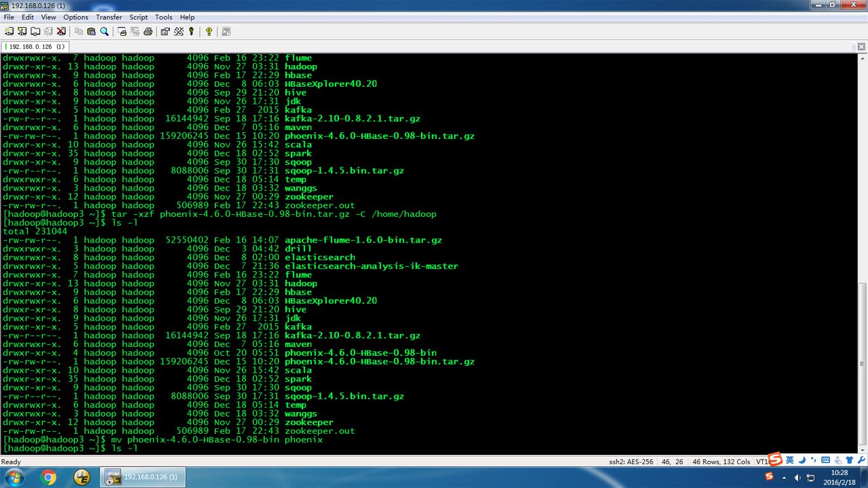Open Find with the magnifier icon
The width and height of the screenshot is (868, 488).
click(x=104, y=31)
